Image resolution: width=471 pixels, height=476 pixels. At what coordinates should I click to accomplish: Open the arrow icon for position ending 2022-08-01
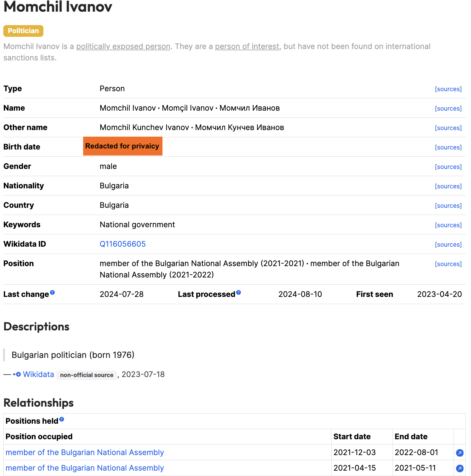click(x=460, y=453)
